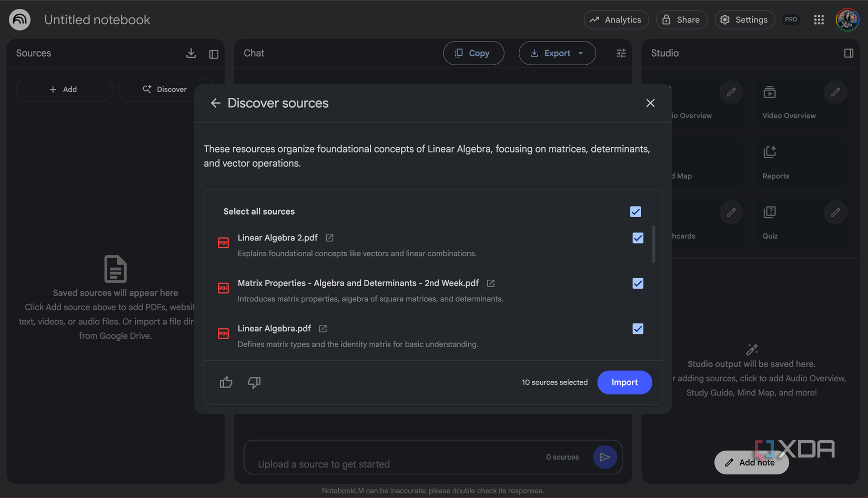Give thumbs up on suggested sources

tap(226, 382)
